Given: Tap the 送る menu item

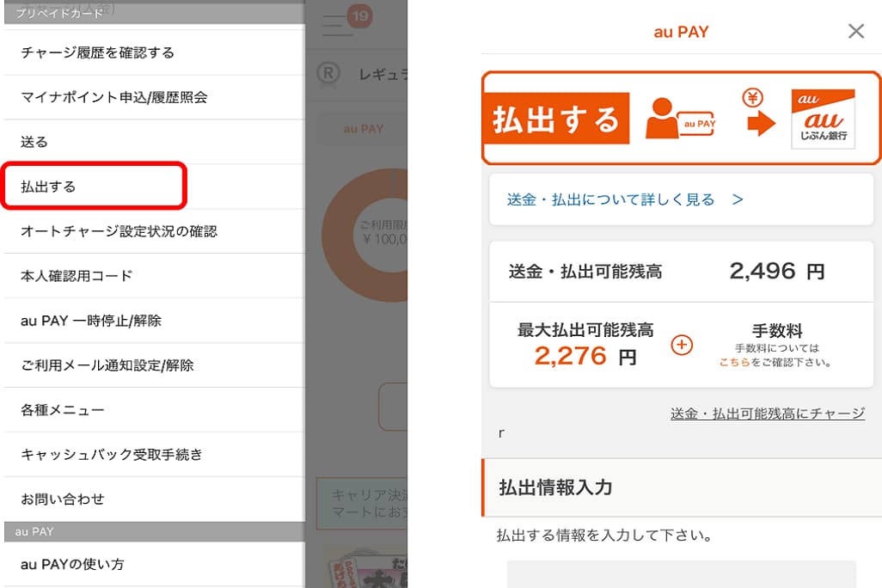Looking at the screenshot, I should [x=154, y=142].
